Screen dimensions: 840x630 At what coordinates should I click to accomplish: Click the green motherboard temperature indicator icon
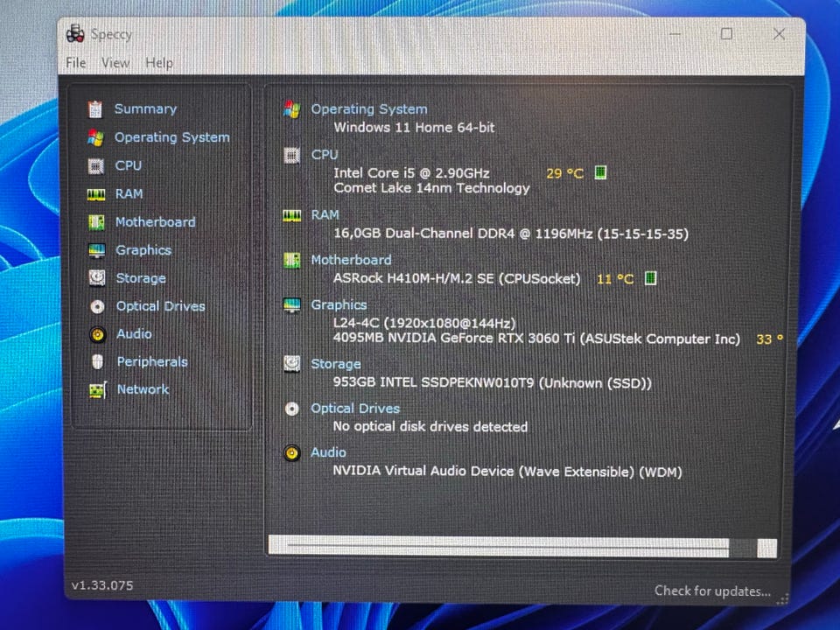point(650,278)
